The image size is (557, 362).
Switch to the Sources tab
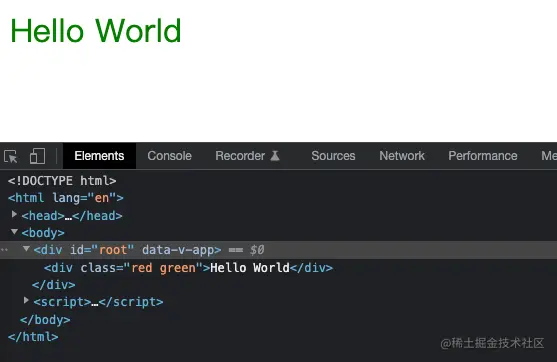(x=333, y=156)
